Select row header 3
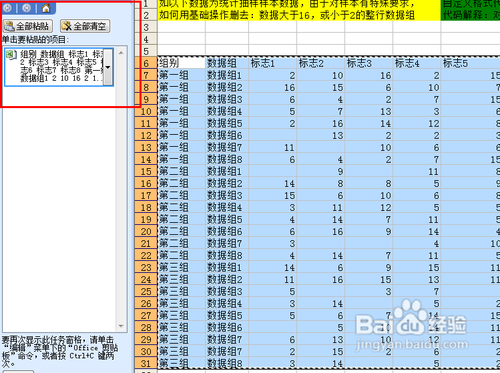500x373 pixels. [146, 27]
